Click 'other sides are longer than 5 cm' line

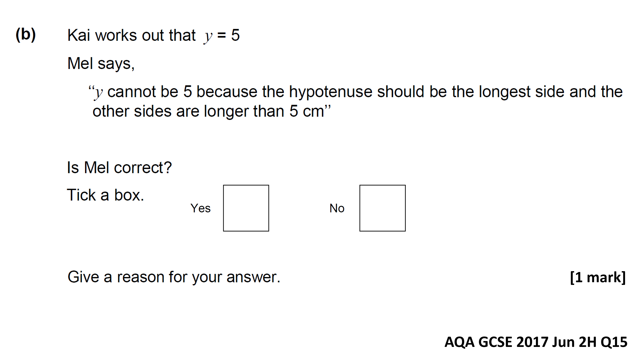pyautogui.click(x=211, y=111)
